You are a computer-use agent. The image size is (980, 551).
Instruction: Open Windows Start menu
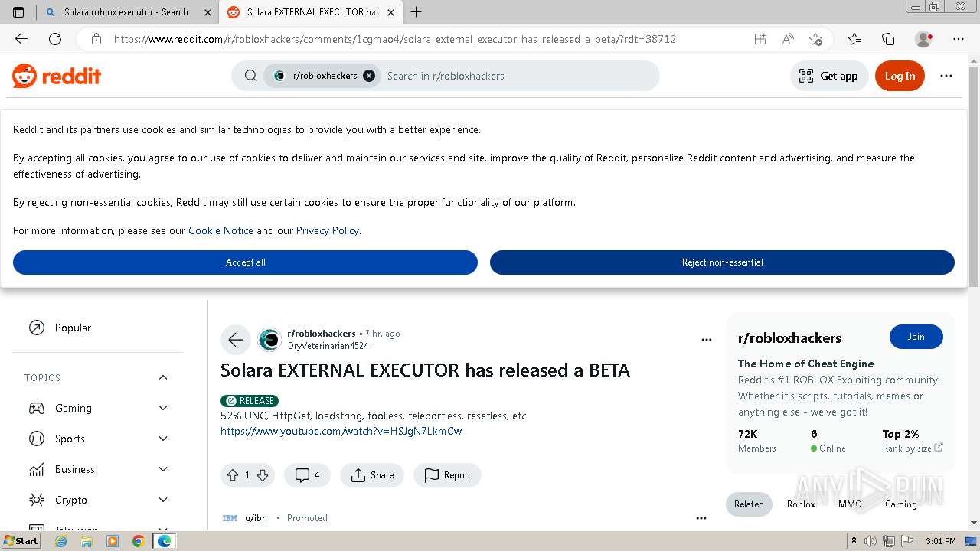(21, 541)
